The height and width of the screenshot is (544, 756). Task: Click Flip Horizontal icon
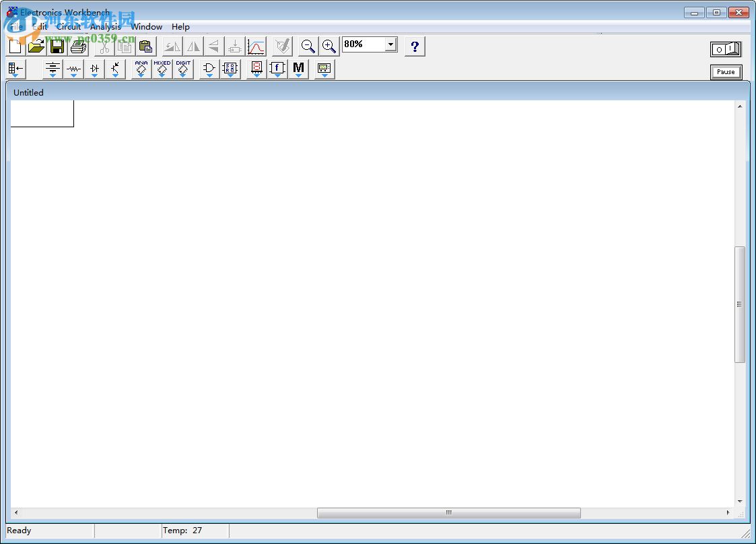point(193,46)
